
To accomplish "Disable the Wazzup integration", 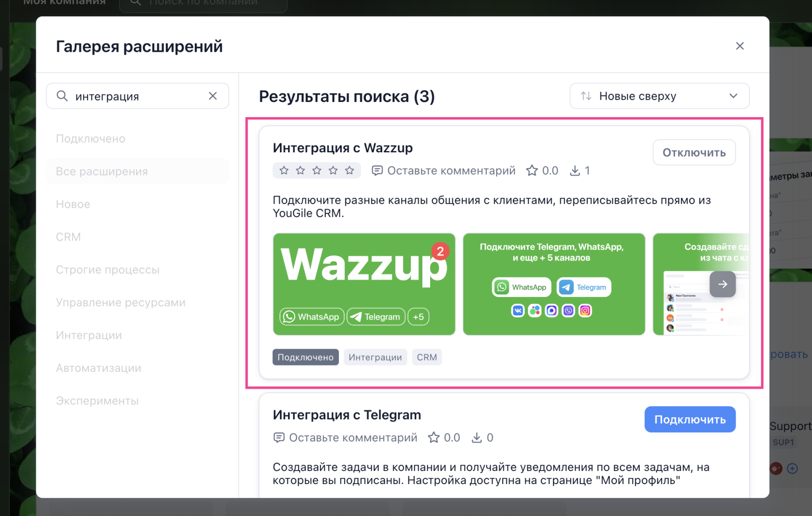I will click(x=694, y=153).
